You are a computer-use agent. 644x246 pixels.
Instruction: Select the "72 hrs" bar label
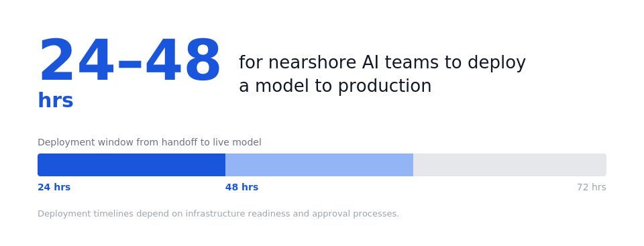tap(592, 187)
